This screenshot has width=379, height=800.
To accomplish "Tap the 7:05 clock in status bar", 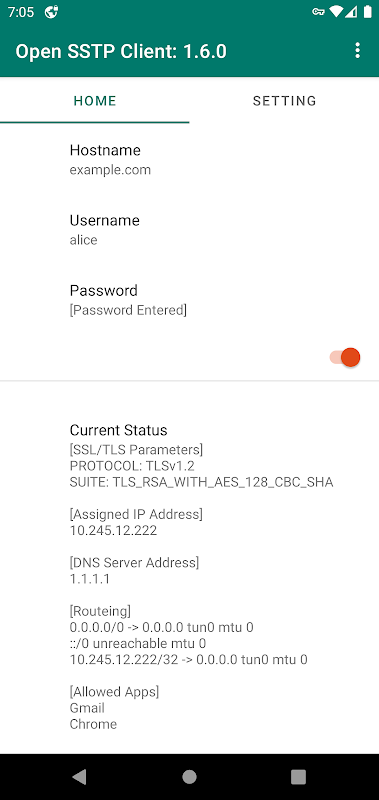I will click(21, 12).
